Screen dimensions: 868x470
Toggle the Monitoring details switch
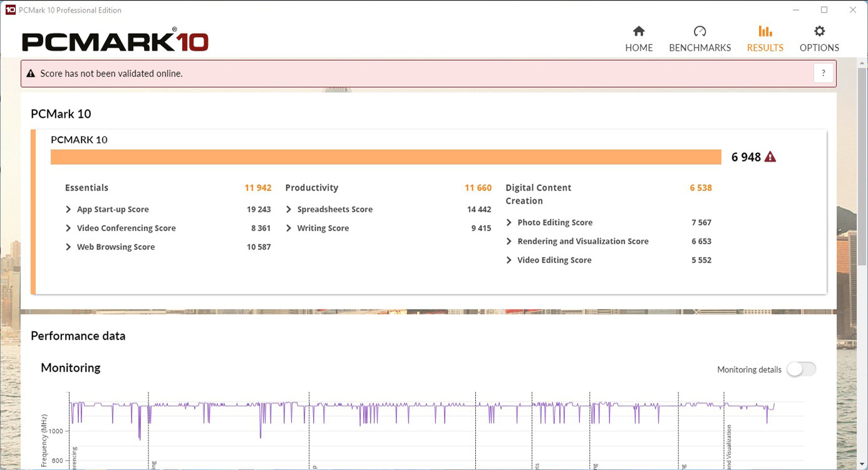(801, 369)
